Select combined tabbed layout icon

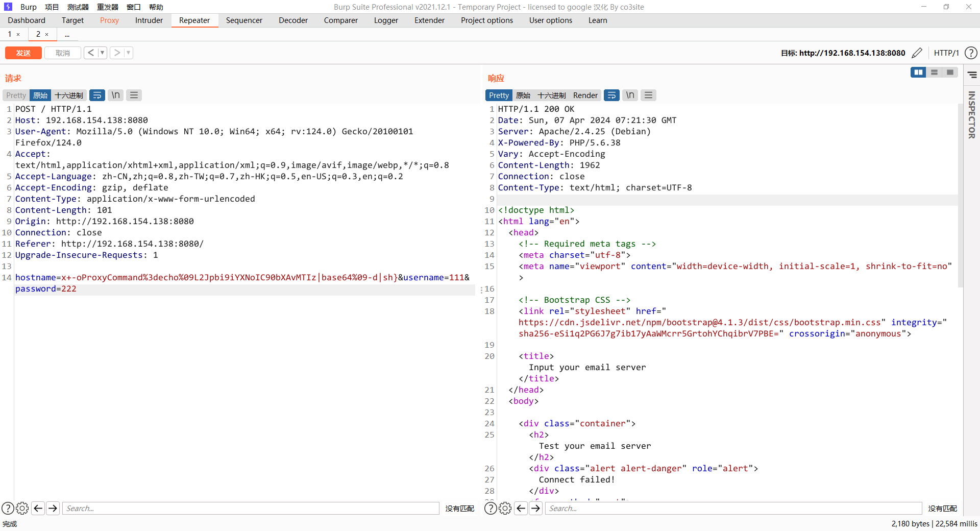tap(950, 73)
